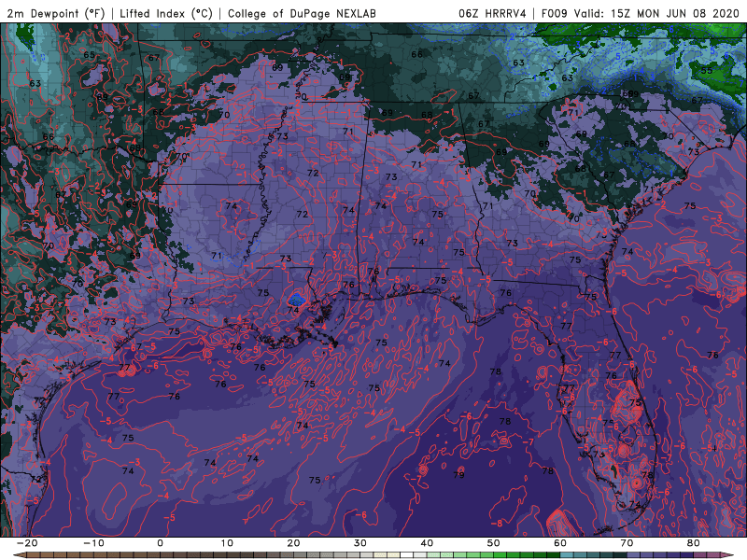Click the '30' label on the color scale
The height and width of the screenshot is (560, 747).
360,543
